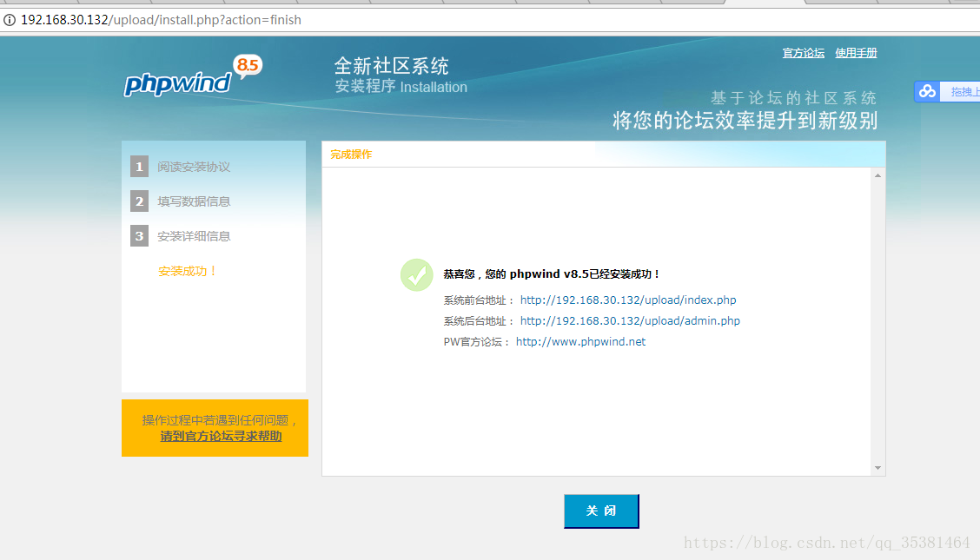980x560 pixels.
Task: Click the site info icon in address bar
Action: point(10,20)
